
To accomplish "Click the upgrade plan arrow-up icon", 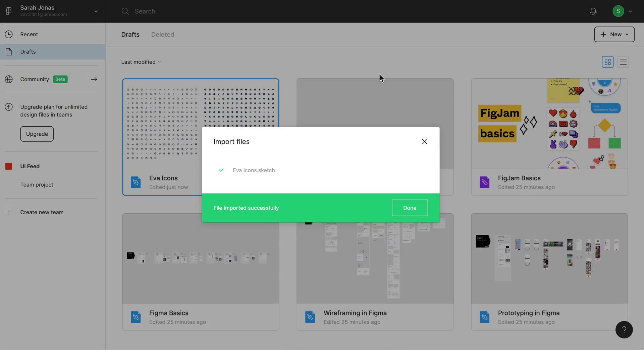I will tap(9, 107).
